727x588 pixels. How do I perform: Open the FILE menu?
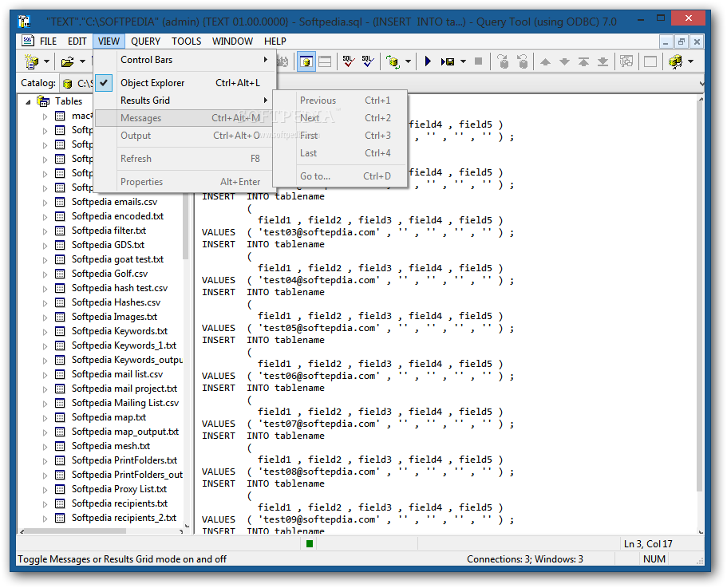coord(48,41)
